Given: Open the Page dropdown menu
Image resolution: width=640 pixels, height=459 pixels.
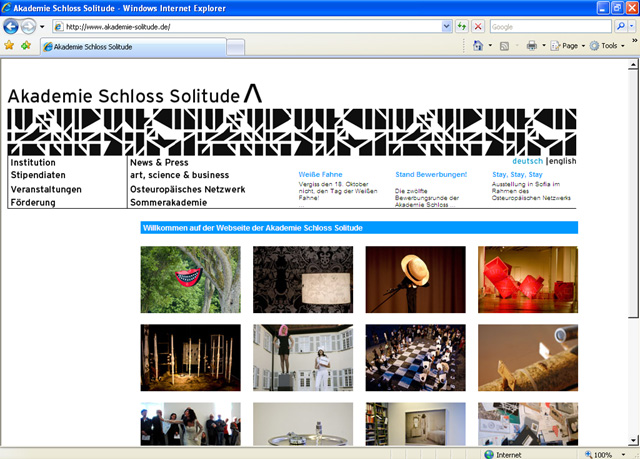Looking at the screenshot, I should [569, 46].
